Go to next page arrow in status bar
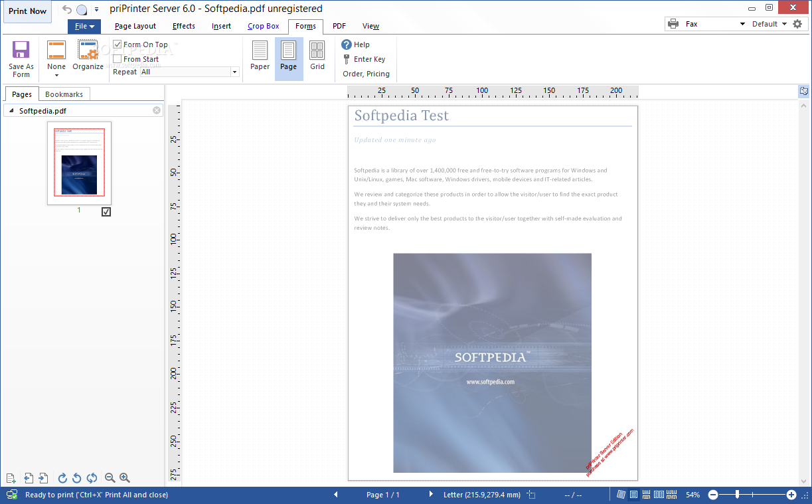Image resolution: width=812 pixels, height=504 pixels. coord(430,495)
